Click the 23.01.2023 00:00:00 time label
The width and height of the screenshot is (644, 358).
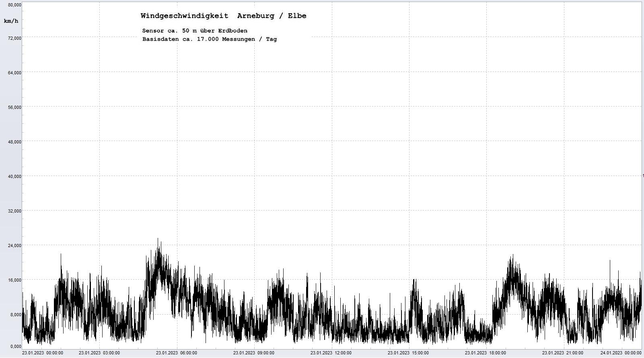(43, 353)
